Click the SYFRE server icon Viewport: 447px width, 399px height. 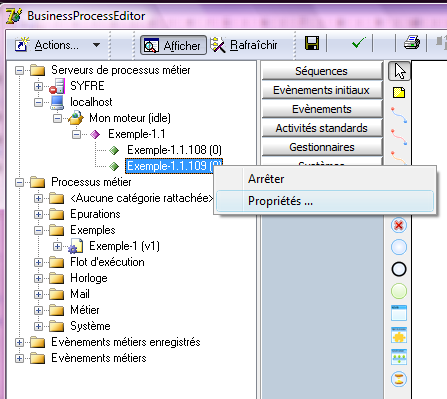point(57,86)
